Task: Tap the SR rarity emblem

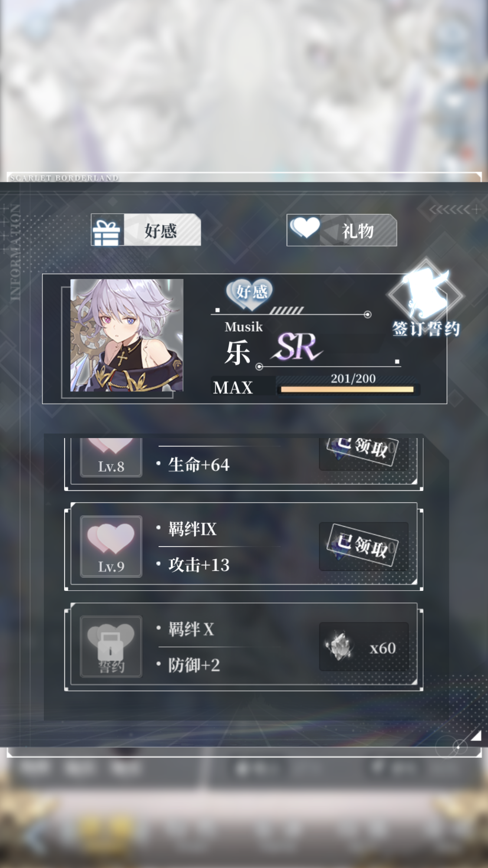Action: click(298, 346)
